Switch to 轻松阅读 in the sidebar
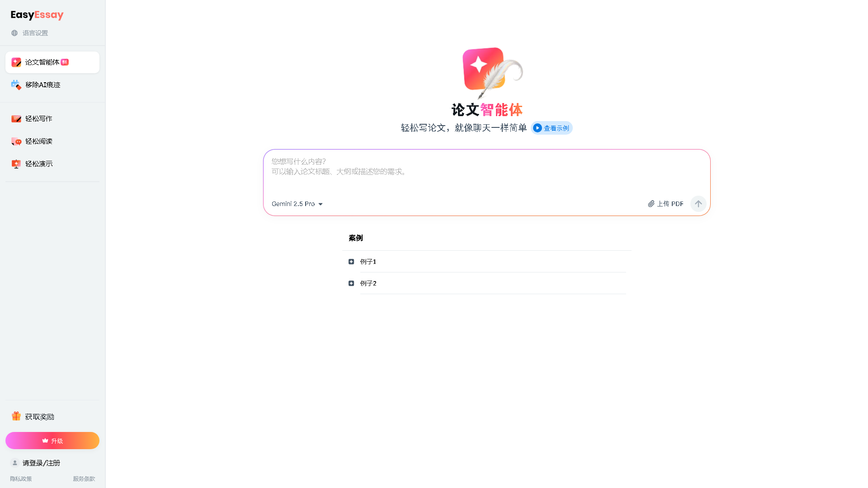The image size is (868, 488). 38,141
